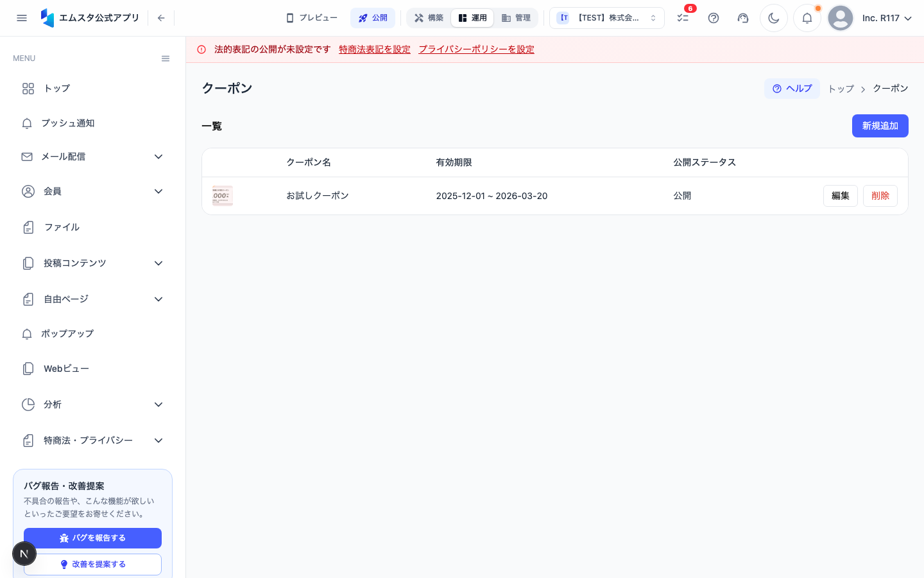Click the 公開 rocket button in header

pos(373,18)
